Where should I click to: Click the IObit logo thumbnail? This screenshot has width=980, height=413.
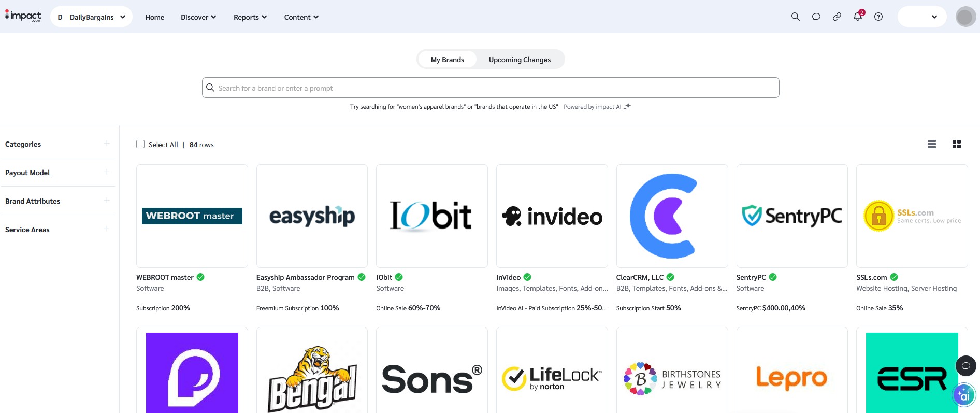coord(432,216)
